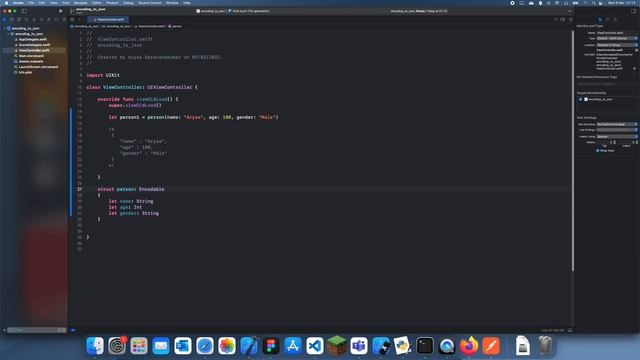Open the Indent Using dropdown
Screen dimensions: 640x360
(x=617, y=136)
